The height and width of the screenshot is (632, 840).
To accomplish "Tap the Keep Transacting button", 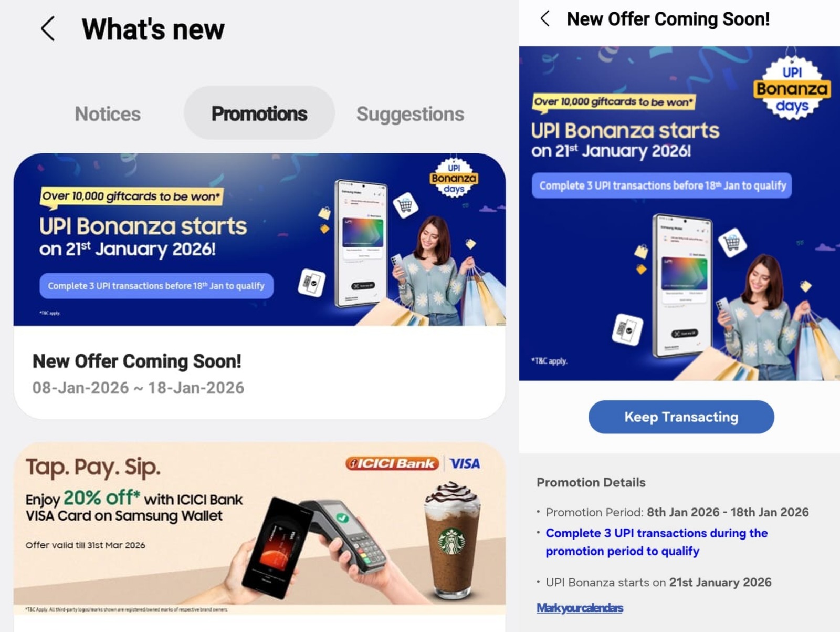I will pyautogui.click(x=681, y=417).
